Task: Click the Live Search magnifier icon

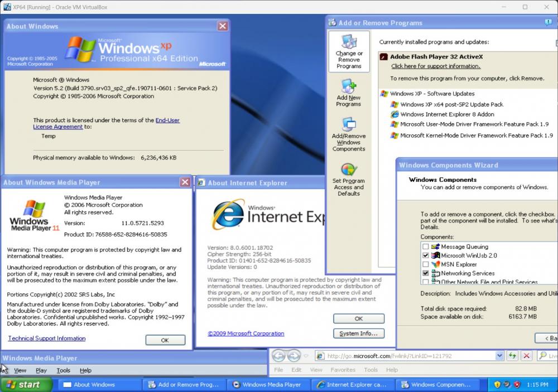Action: (x=541, y=355)
